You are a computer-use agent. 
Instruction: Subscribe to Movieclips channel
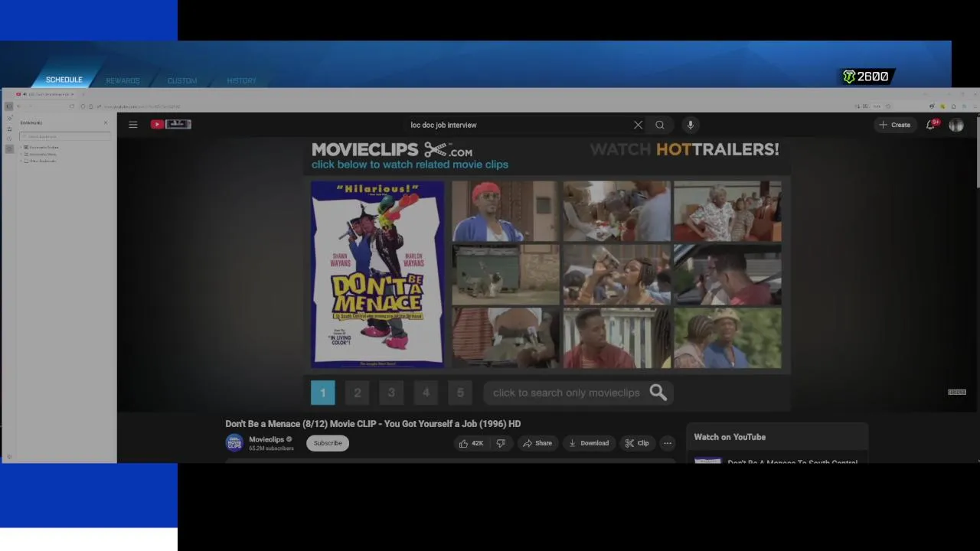tap(328, 443)
